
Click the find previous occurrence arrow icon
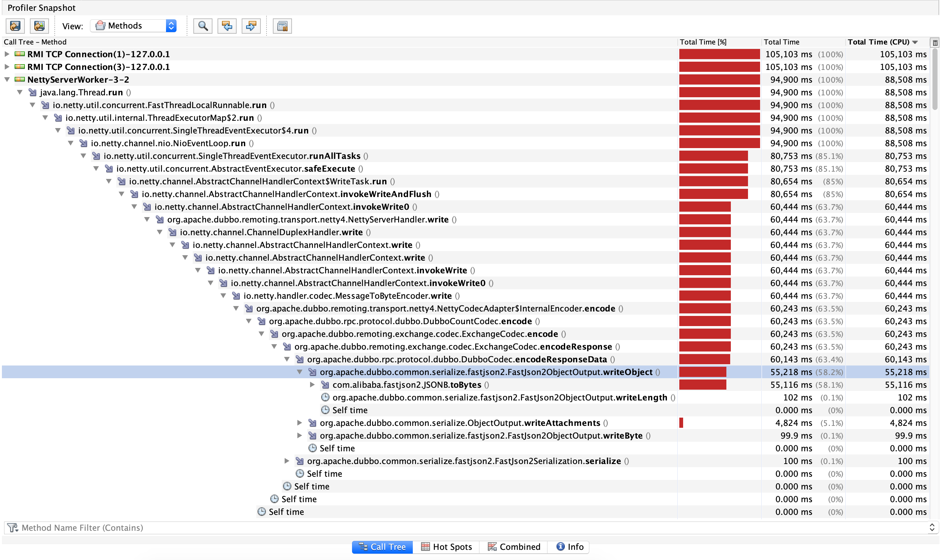tap(227, 26)
